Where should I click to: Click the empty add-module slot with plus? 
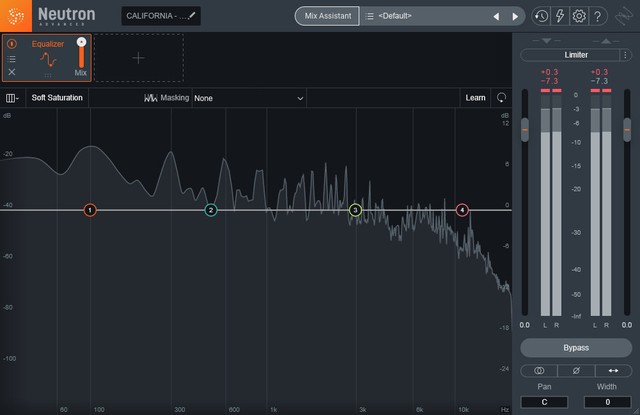pos(138,58)
